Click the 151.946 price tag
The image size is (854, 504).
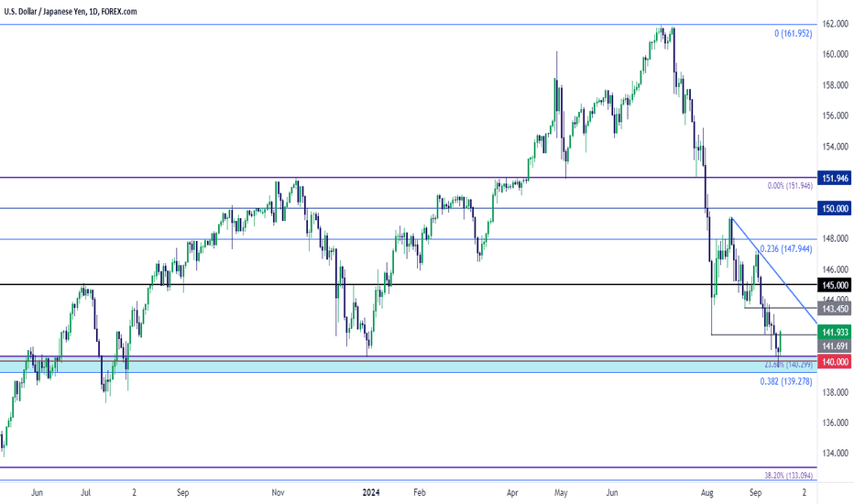click(x=835, y=178)
